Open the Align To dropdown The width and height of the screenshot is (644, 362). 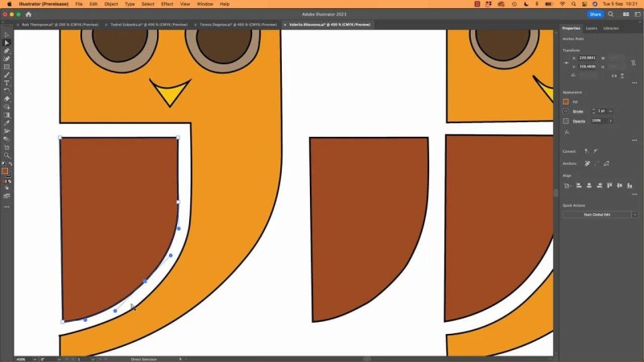568,186
